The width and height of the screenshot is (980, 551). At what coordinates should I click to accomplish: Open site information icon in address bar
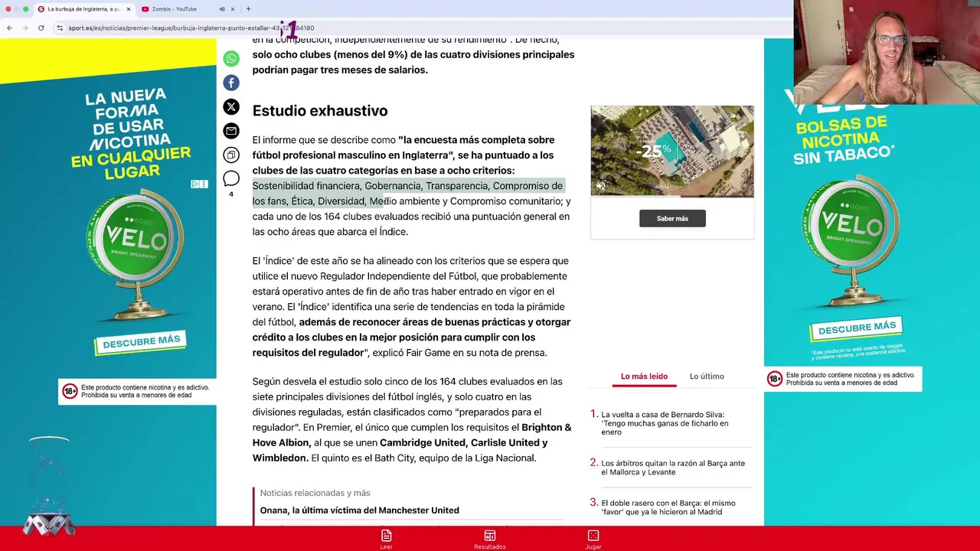[60, 28]
